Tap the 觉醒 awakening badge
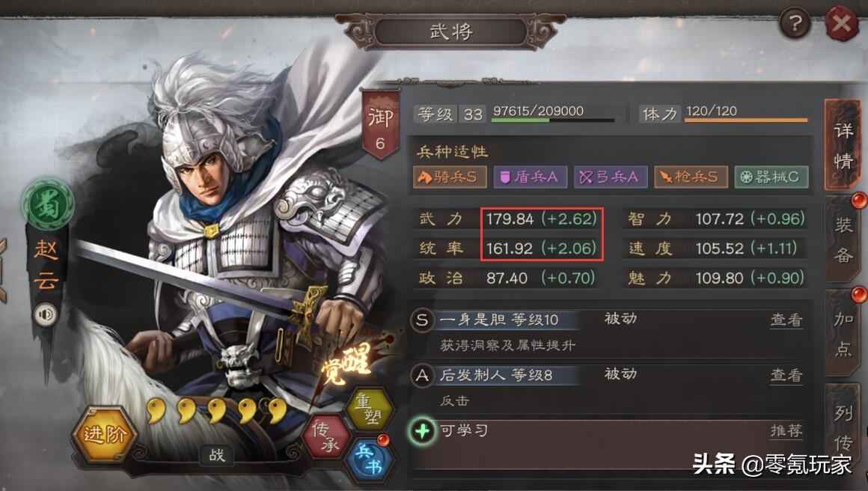This screenshot has width=868, height=491. point(348,365)
